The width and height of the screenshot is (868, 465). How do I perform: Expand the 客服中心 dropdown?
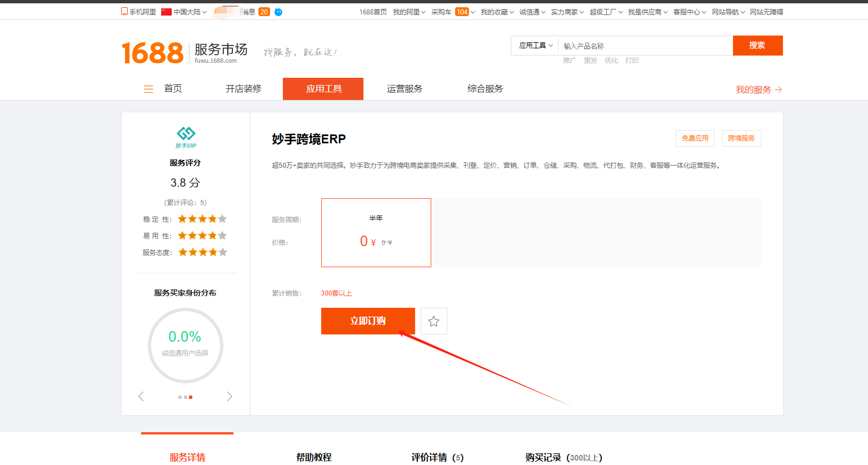tap(690, 12)
